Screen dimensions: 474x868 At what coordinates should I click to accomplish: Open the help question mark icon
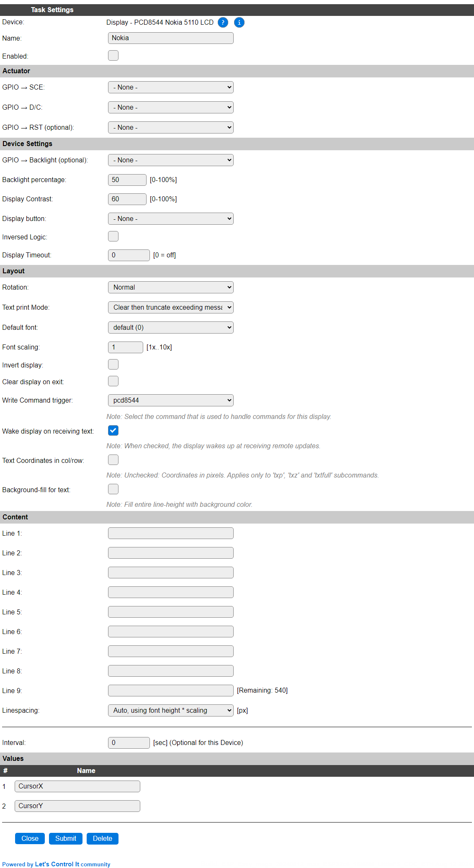223,23
